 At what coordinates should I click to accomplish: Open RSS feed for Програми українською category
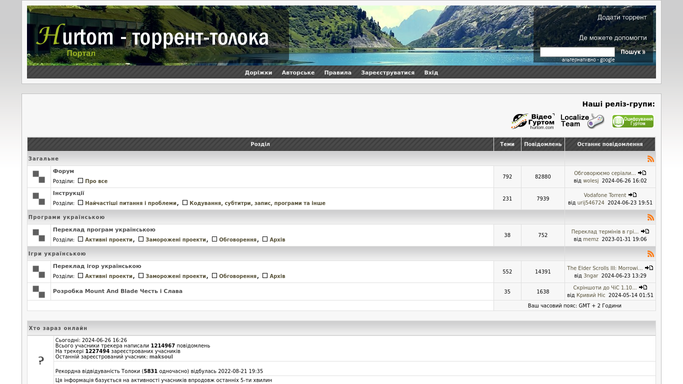pyautogui.click(x=650, y=217)
